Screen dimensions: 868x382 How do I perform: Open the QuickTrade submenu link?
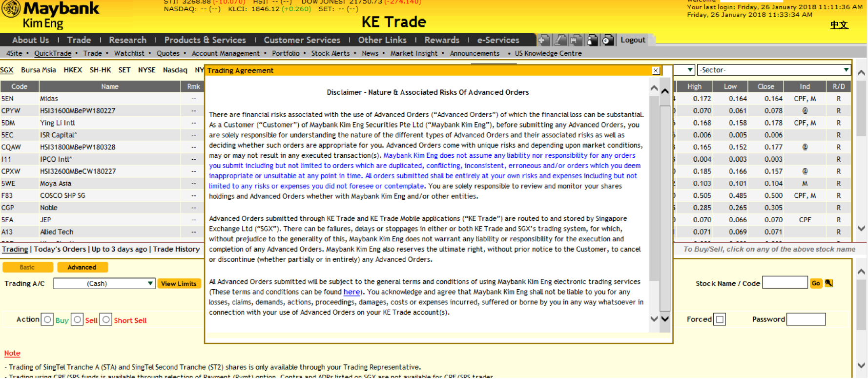53,54
